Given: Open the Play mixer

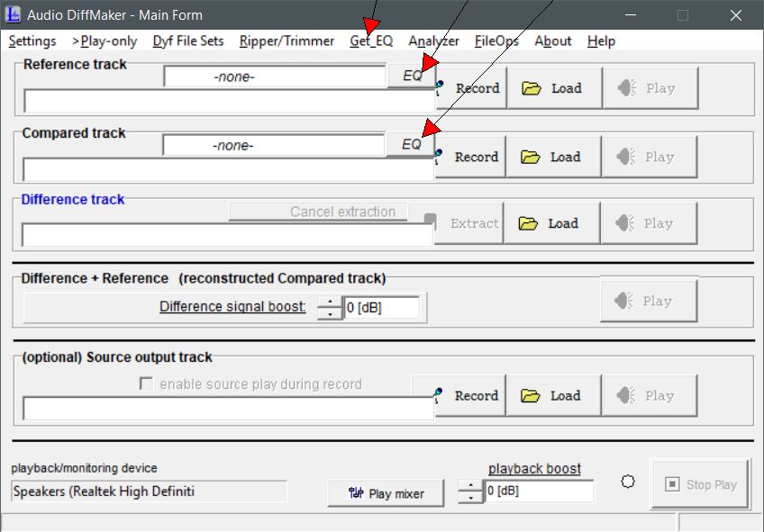Looking at the screenshot, I should pos(386,493).
